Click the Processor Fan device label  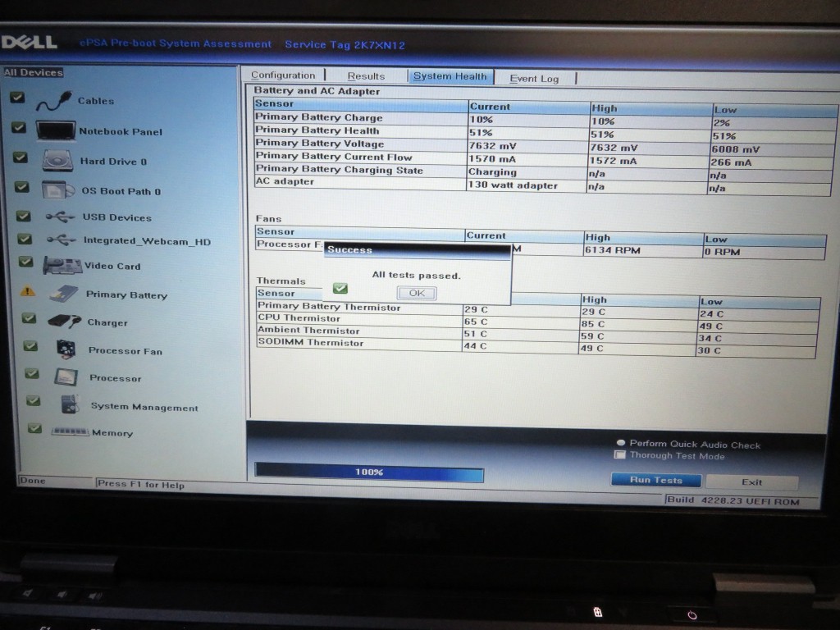point(126,351)
